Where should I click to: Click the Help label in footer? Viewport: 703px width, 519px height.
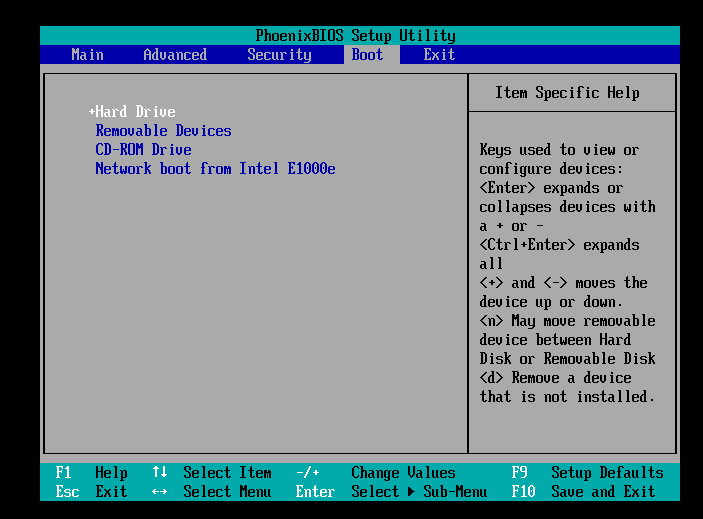pyautogui.click(x=111, y=472)
